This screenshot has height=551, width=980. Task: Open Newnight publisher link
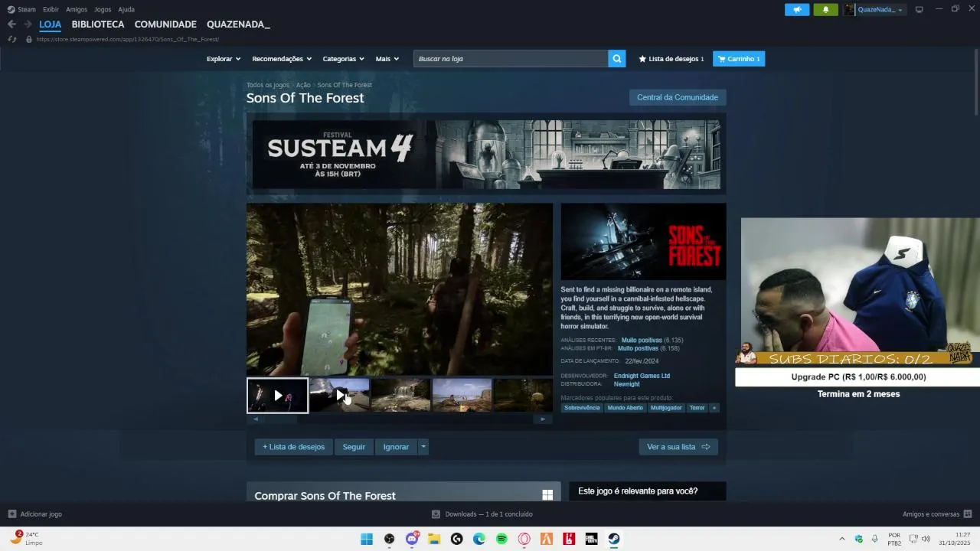626,384
